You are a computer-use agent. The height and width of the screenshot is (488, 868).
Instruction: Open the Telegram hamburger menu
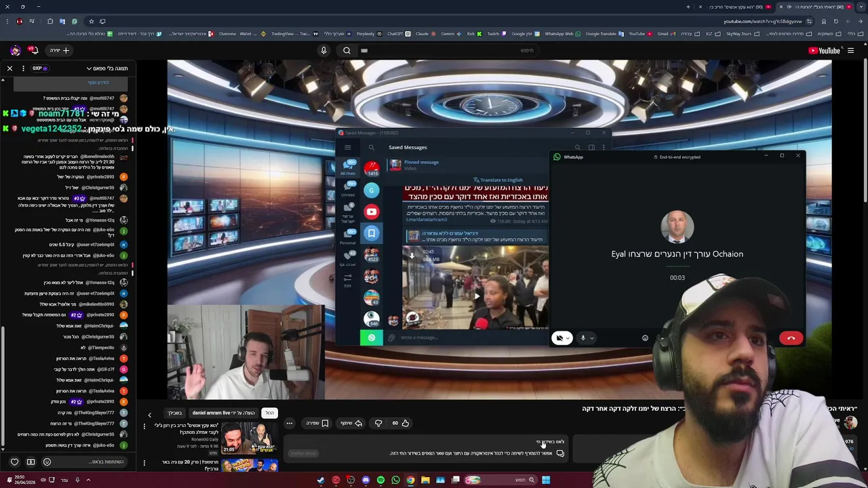[x=348, y=148]
